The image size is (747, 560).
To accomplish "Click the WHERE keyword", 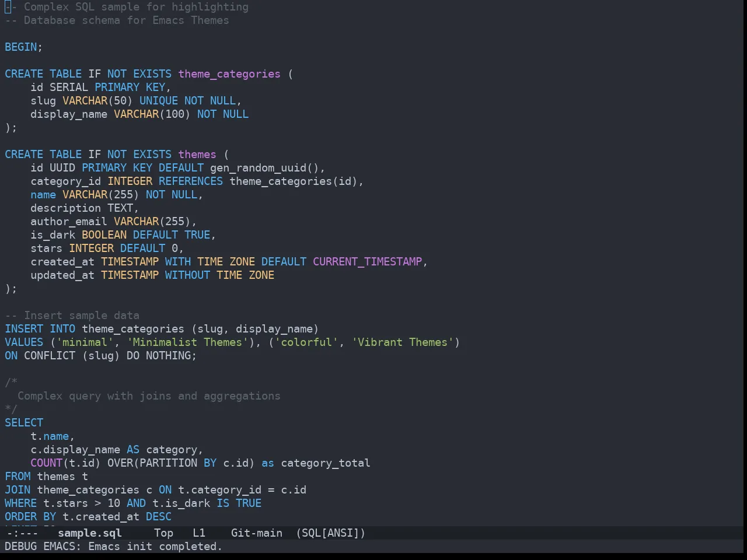I will tap(21, 503).
